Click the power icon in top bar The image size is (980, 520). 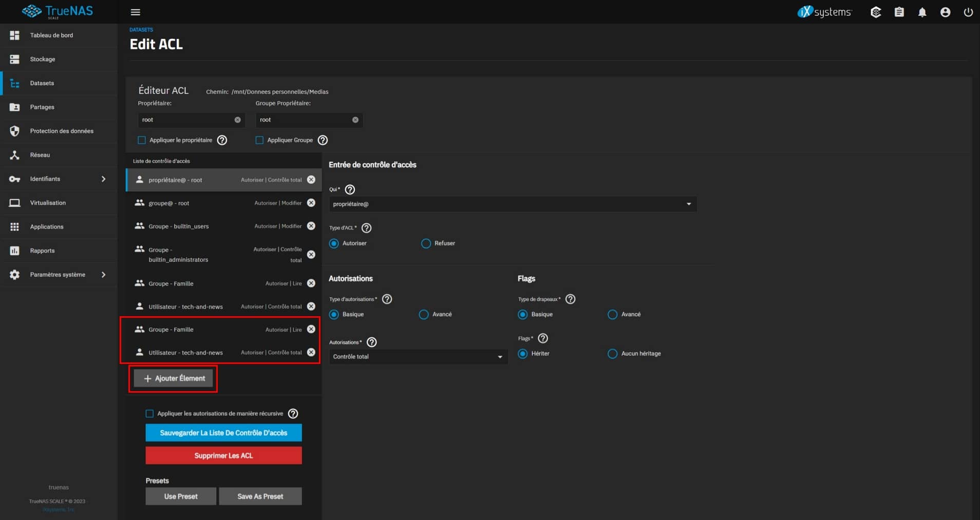coord(968,12)
